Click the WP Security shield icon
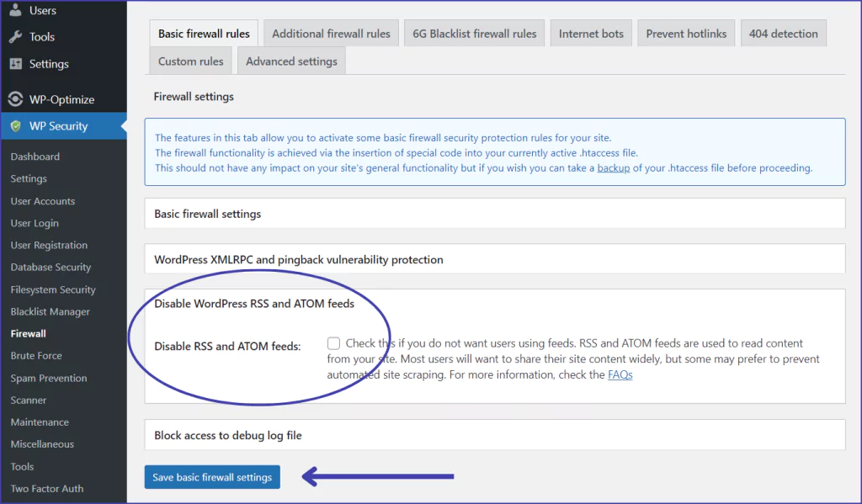Viewport: 862px width, 504px height. coord(16,126)
